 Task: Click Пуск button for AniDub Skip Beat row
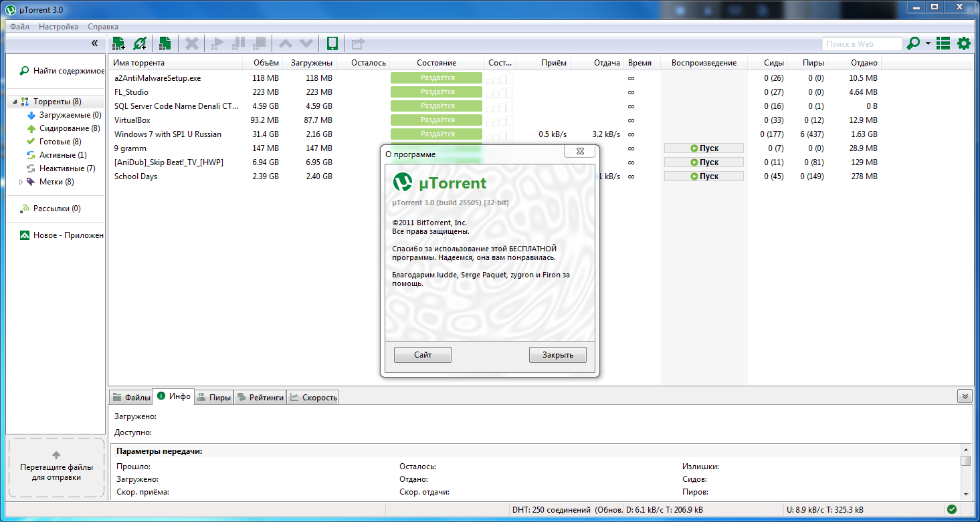pyautogui.click(x=704, y=162)
